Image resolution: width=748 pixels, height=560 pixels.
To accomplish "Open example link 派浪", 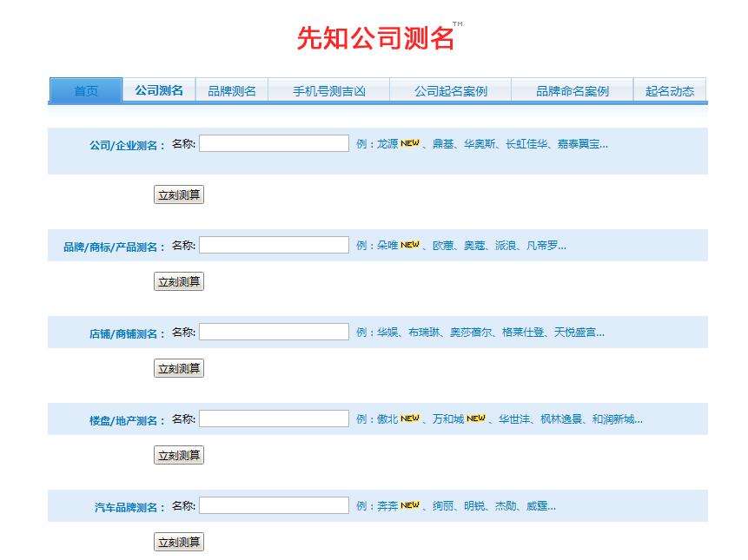I will [506, 246].
